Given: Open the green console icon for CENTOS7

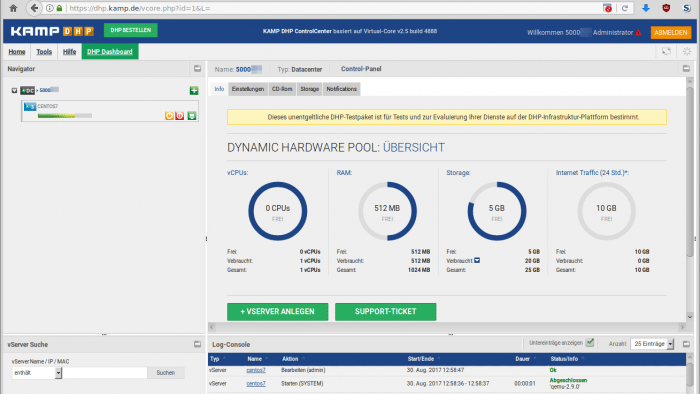Looking at the screenshot, I should (192, 116).
